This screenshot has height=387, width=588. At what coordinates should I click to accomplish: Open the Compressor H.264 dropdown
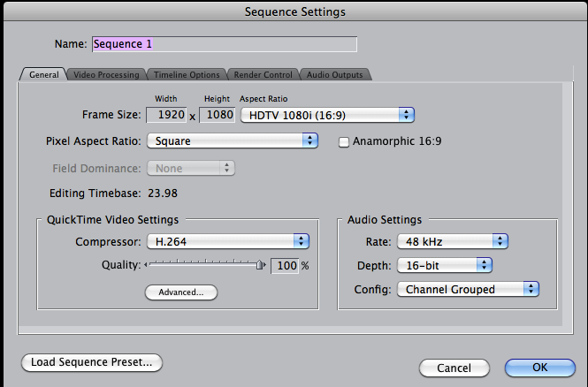pos(227,240)
